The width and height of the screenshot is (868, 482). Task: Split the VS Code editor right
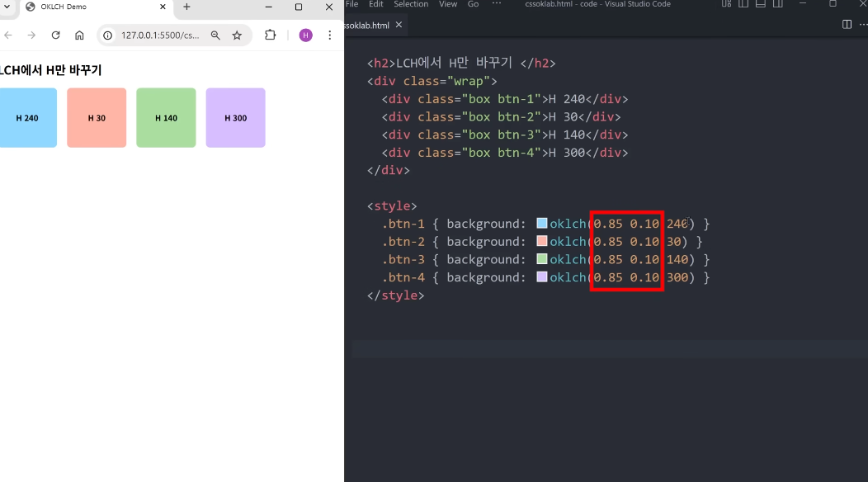(847, 25)
